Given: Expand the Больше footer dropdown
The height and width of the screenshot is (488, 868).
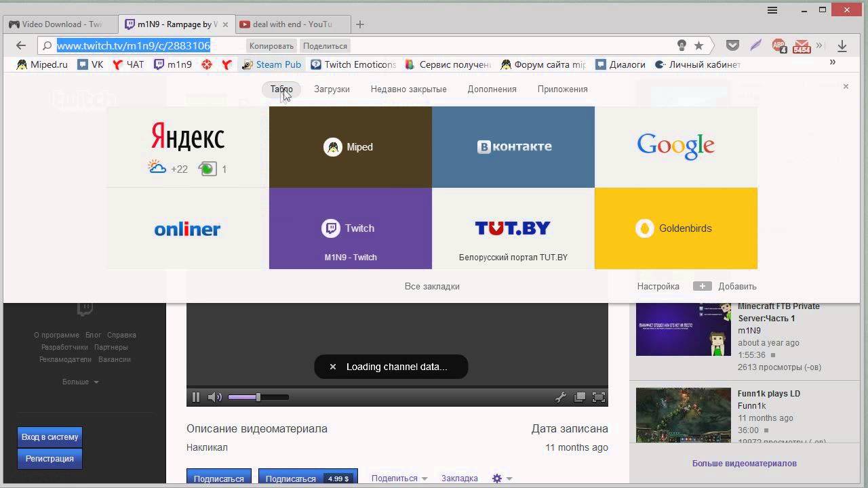Looking at the screenshot, I should [x=81, y=382].
